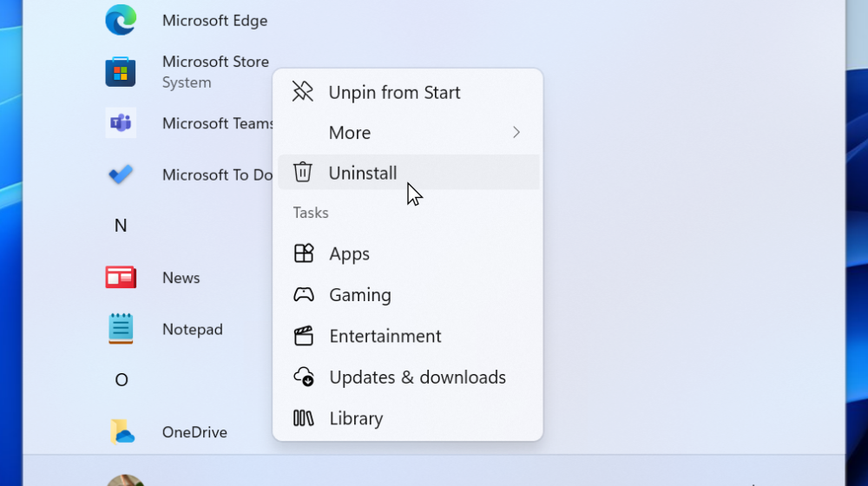This screenshot has height=486, width=868.
Task: Choose Uninstall from the context menu
Action: pos(363,173)
